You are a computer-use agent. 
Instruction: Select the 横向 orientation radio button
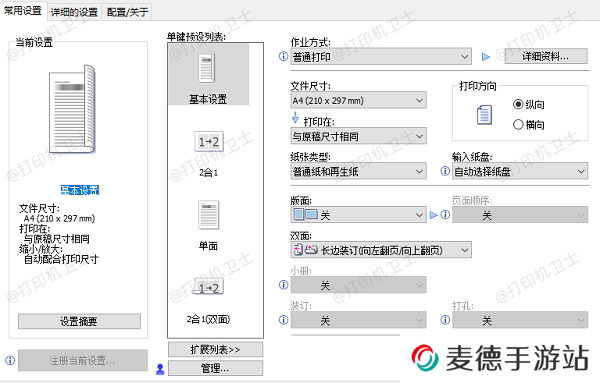(x=518, y=124)
